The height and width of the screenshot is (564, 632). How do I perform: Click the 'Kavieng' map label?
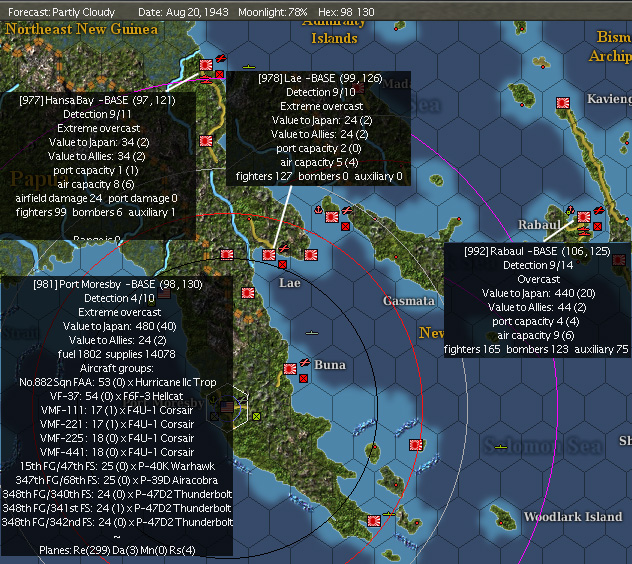click(x=609, y=98)
